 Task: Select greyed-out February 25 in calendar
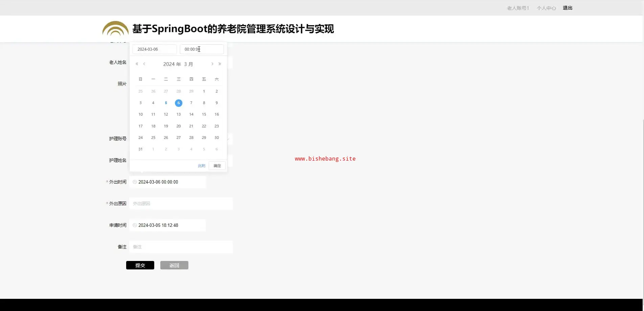[x=140, y=91]
